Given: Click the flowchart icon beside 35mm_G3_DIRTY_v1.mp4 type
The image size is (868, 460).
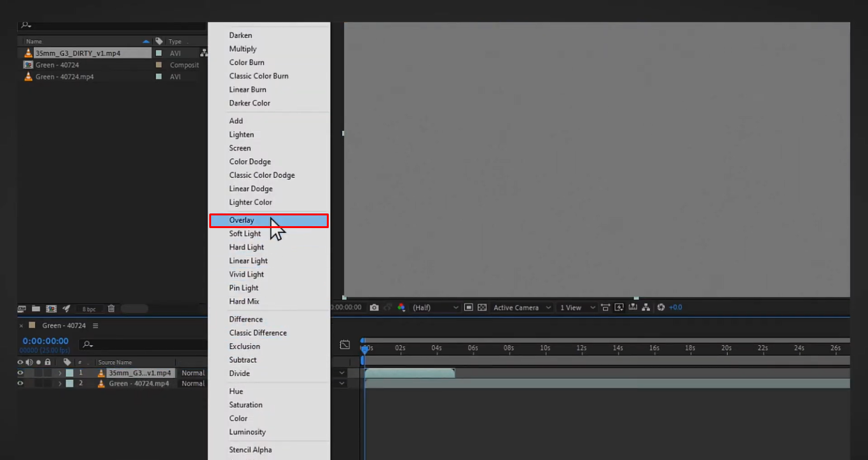Looking at the screenshot, I should 204,53.
